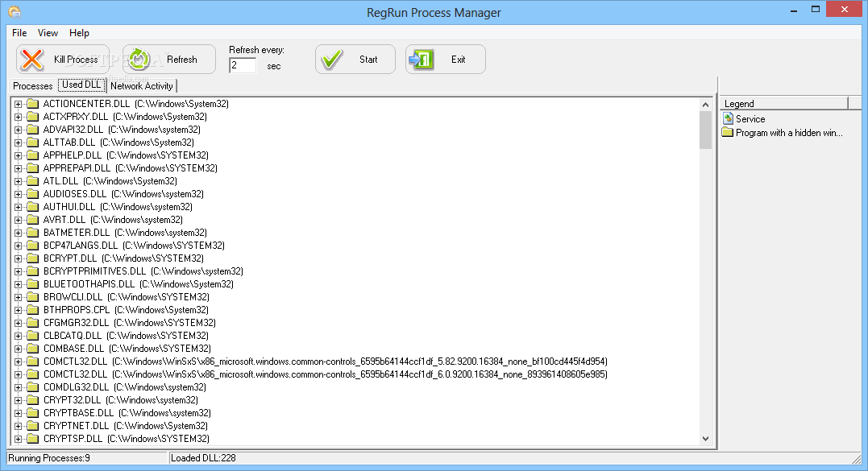Click folder icon of ATL.DLL
This screenshot has height=471, width=868.
click(33, 181)
